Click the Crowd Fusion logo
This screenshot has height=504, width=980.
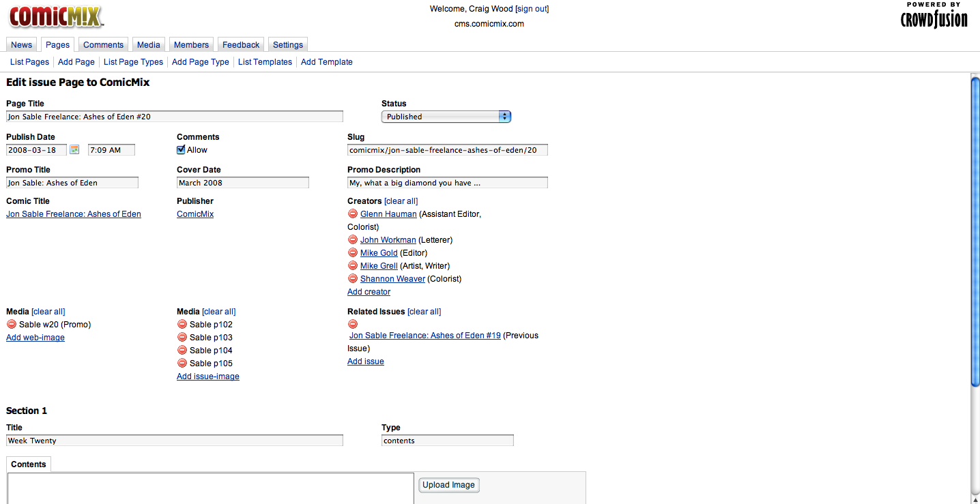tap(934, 15)
